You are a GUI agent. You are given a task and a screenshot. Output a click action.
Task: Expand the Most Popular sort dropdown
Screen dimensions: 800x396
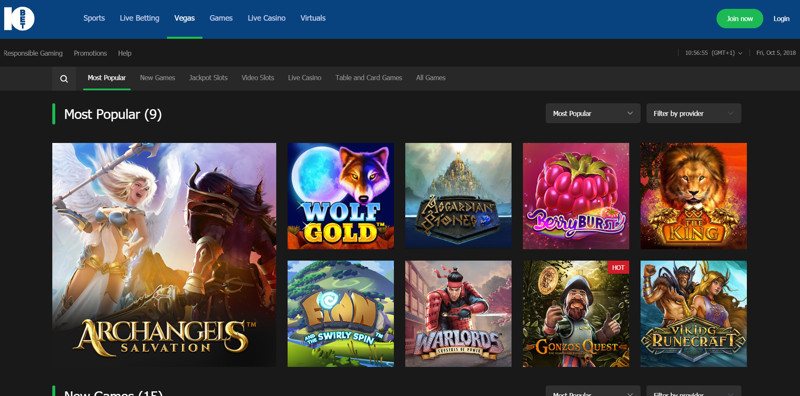point(593,113)
